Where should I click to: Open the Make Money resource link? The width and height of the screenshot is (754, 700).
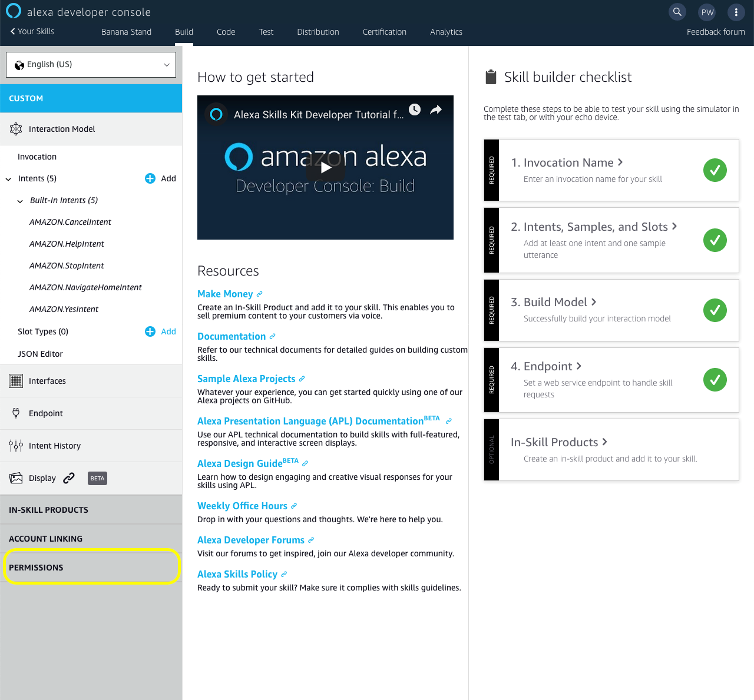click(x=225, y=294)
